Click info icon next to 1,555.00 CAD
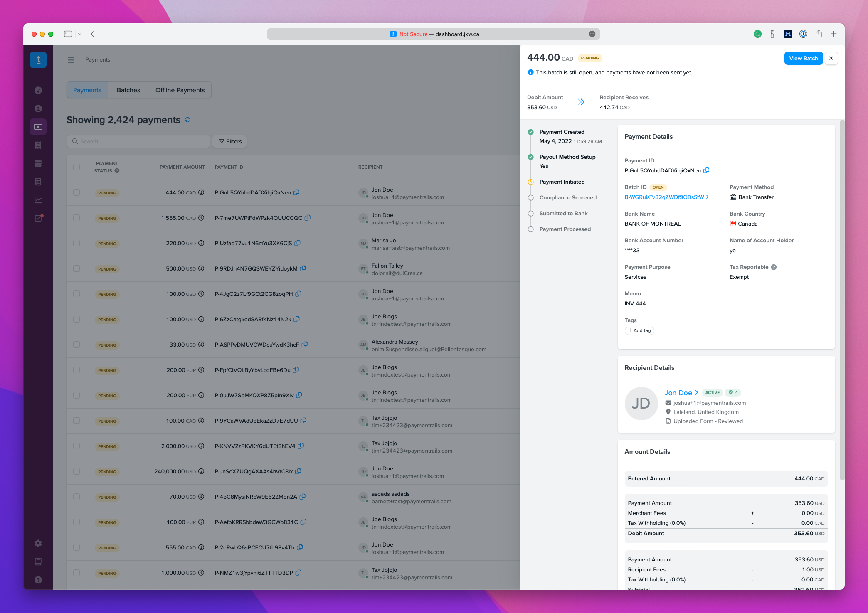868x613 pixels. (x=201, y=218)
